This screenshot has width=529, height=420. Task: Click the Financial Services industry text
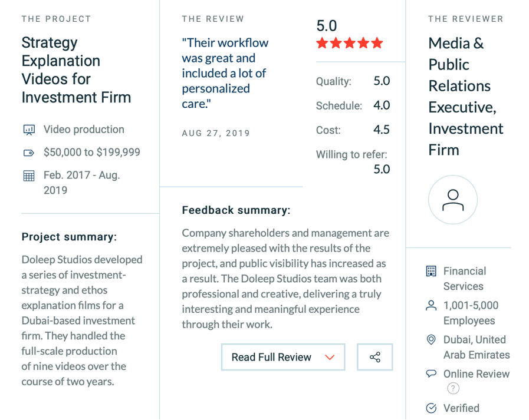coord(465,279)
